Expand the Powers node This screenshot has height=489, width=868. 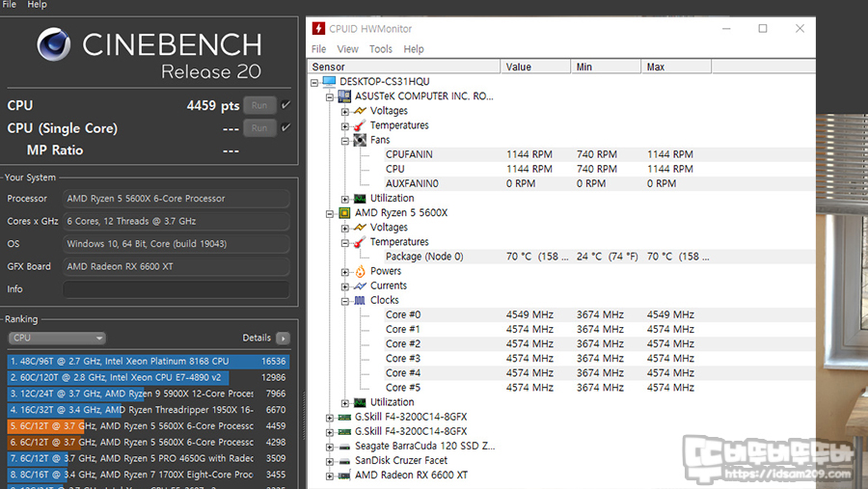click(x=345, y=272)
